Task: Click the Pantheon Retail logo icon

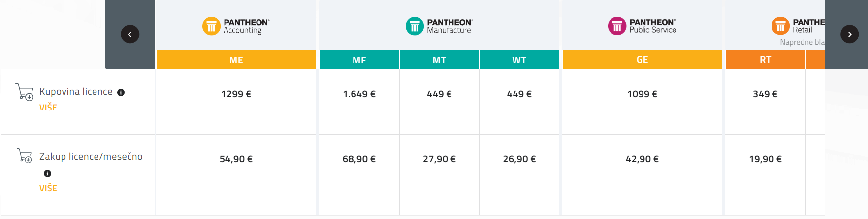Action: tap(780, 26)
